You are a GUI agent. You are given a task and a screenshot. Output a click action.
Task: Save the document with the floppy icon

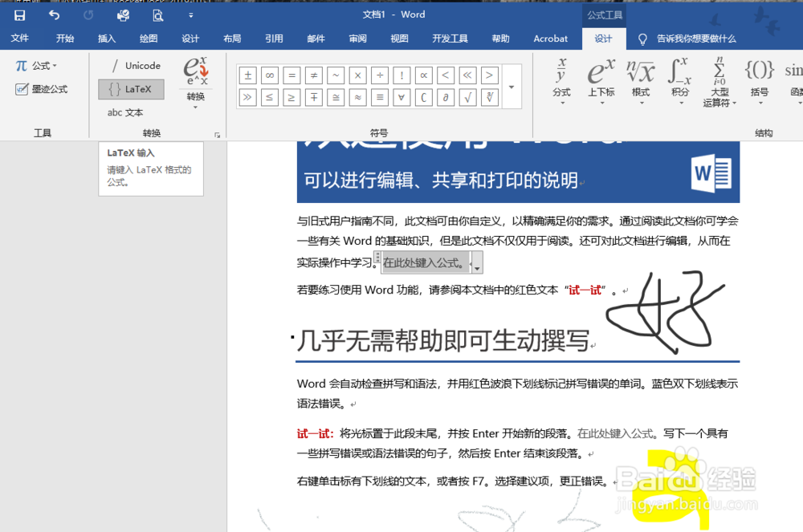pyautogui.click(x=19, y=15)
